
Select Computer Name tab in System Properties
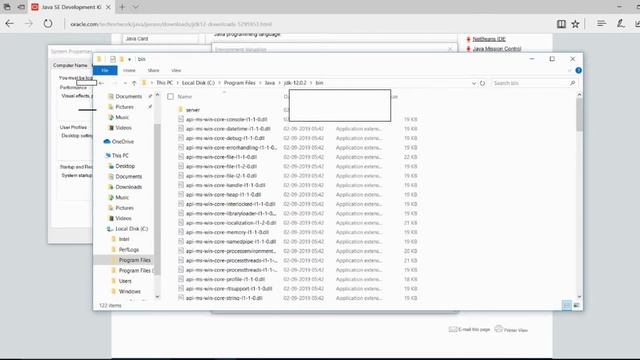tap(70, 65)
